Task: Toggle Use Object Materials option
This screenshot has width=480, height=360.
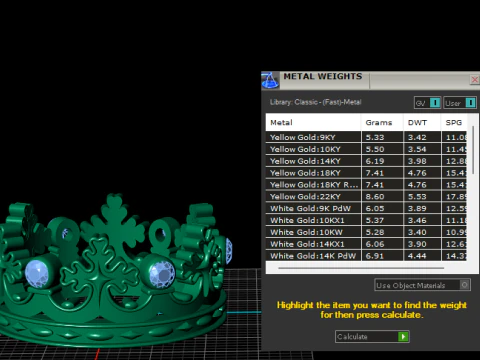Action: coord(422,285)
